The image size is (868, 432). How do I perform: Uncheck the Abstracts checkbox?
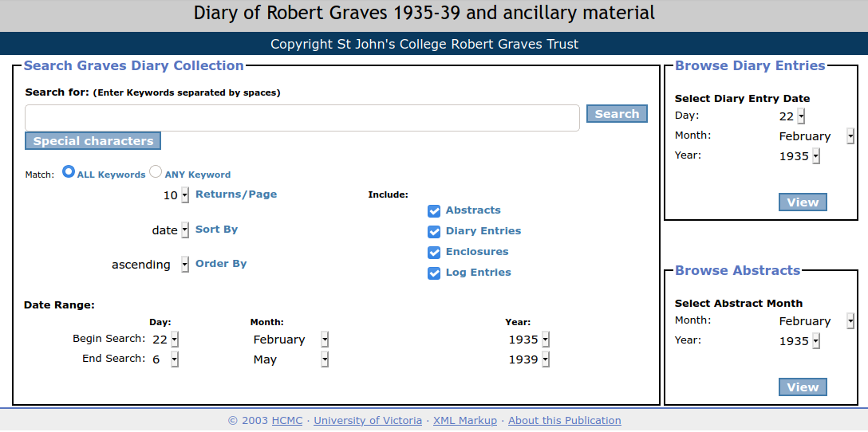tap(434, 210)
